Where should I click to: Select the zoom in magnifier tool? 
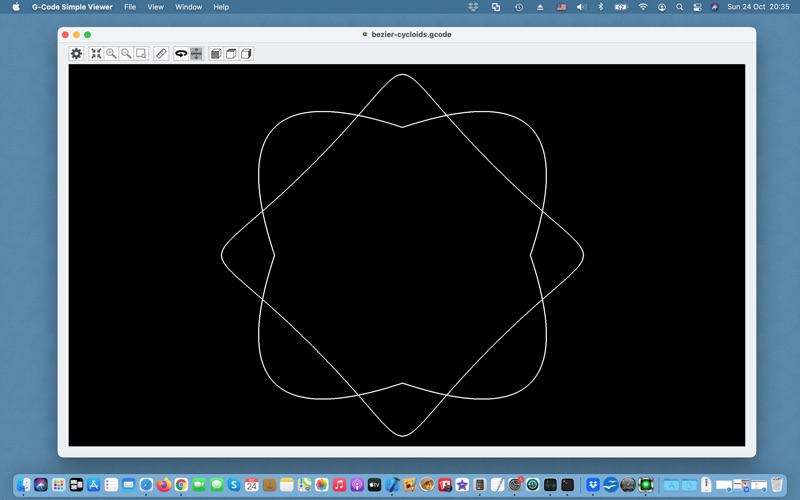coord(111,53)
